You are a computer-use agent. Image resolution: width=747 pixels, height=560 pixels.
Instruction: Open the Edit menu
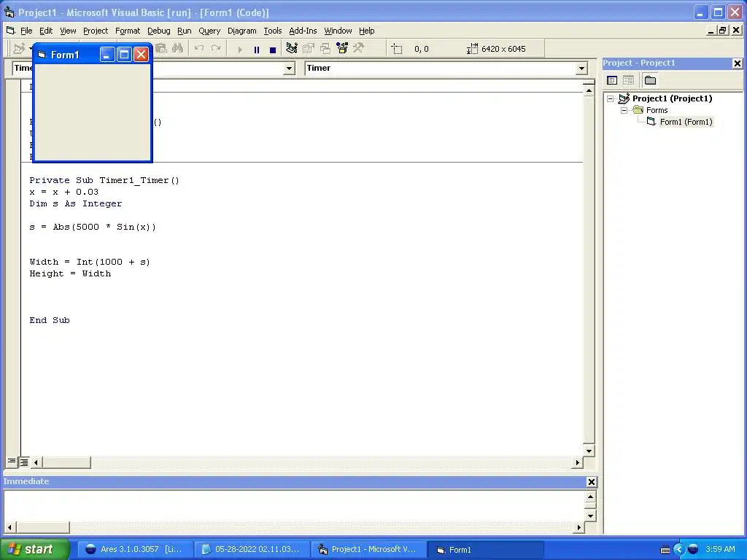point(46,31)
